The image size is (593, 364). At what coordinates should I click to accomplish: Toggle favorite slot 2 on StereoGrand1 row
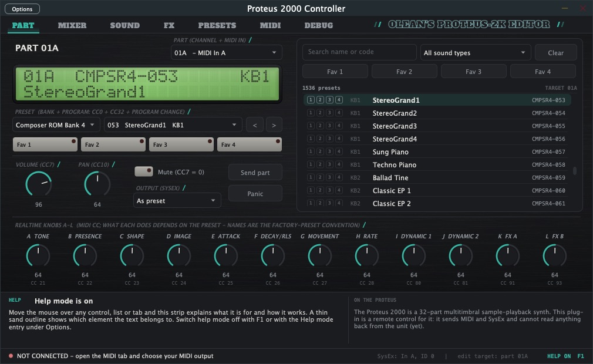point(320,100)
